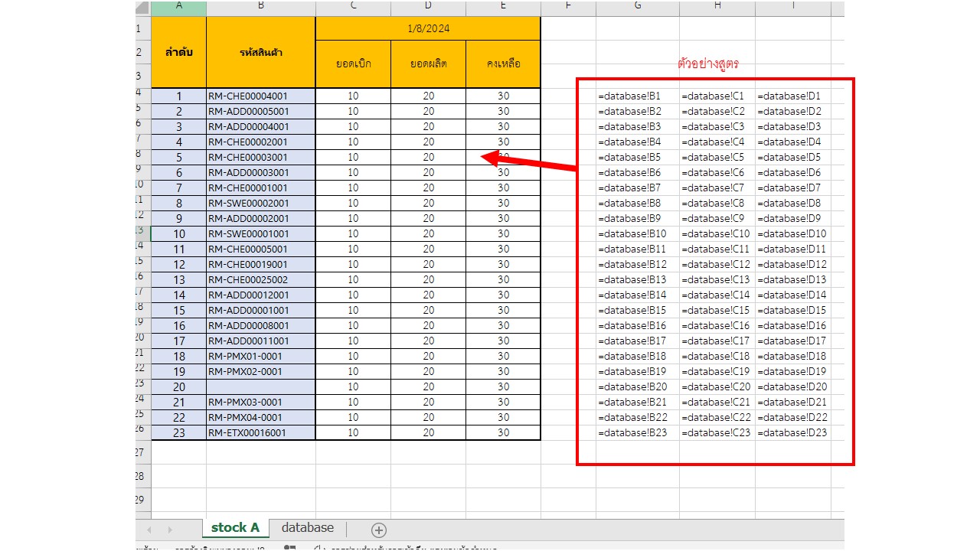
Task: Select column A header
Action: tap(178, 8)
